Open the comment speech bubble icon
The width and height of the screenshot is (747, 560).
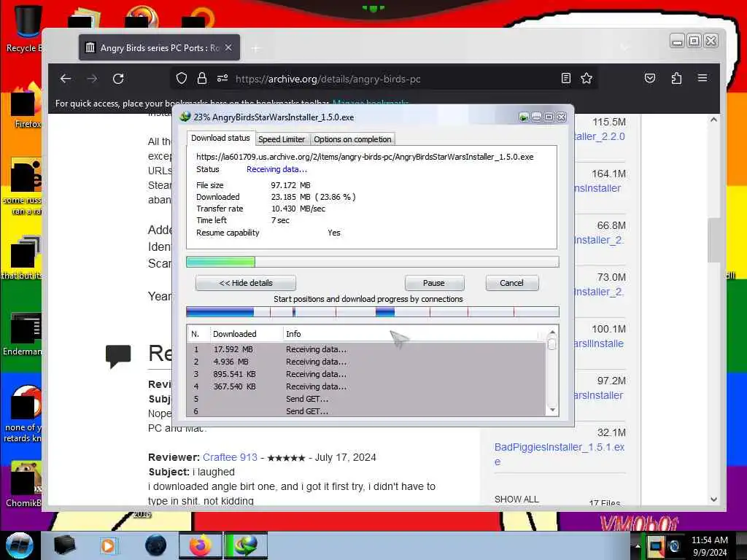(x=118, y=356)
